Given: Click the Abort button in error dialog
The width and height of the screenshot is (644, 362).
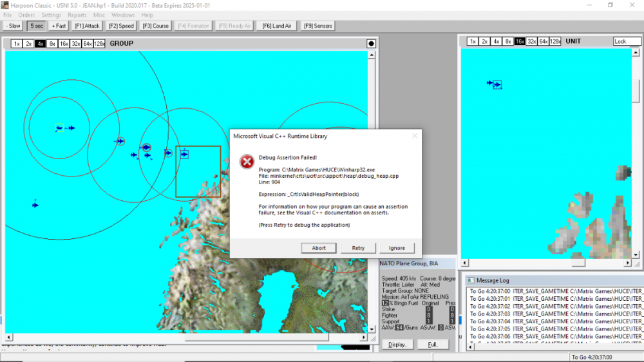Looking at the screenshot, I should pyautogui.click(x=318, y=248).
